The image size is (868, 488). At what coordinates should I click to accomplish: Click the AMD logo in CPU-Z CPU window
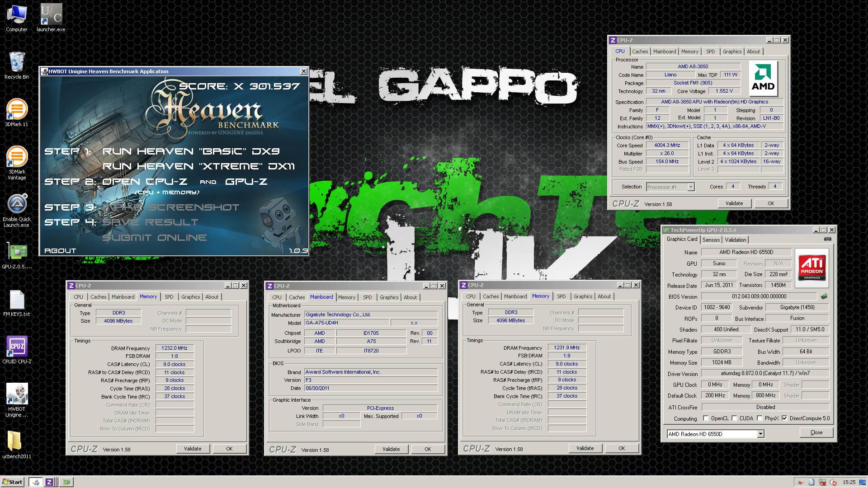click(763, 79)
